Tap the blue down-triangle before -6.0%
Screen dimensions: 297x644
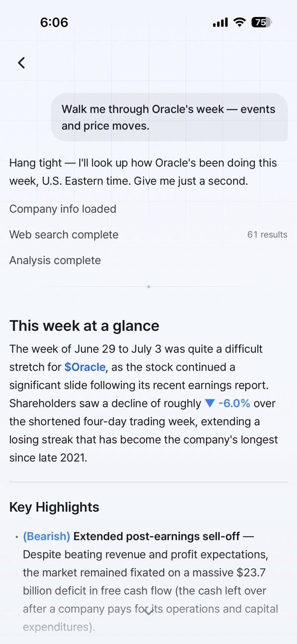[210, 404]
